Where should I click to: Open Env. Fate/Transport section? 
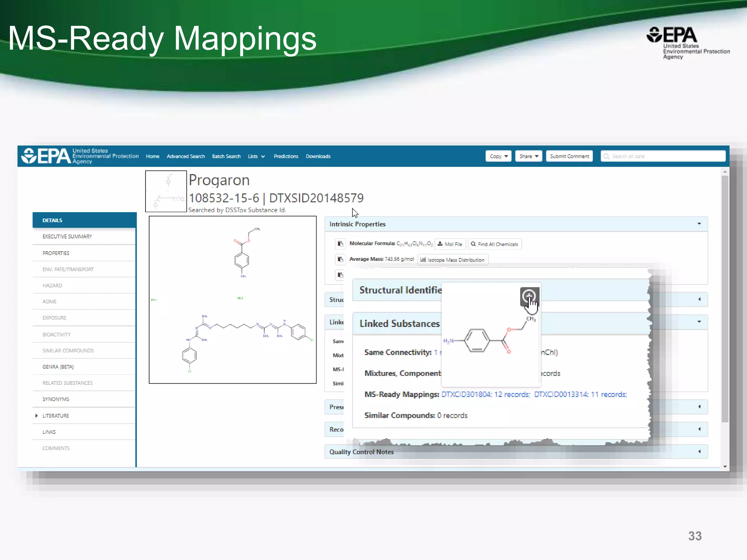click(84, 269)
